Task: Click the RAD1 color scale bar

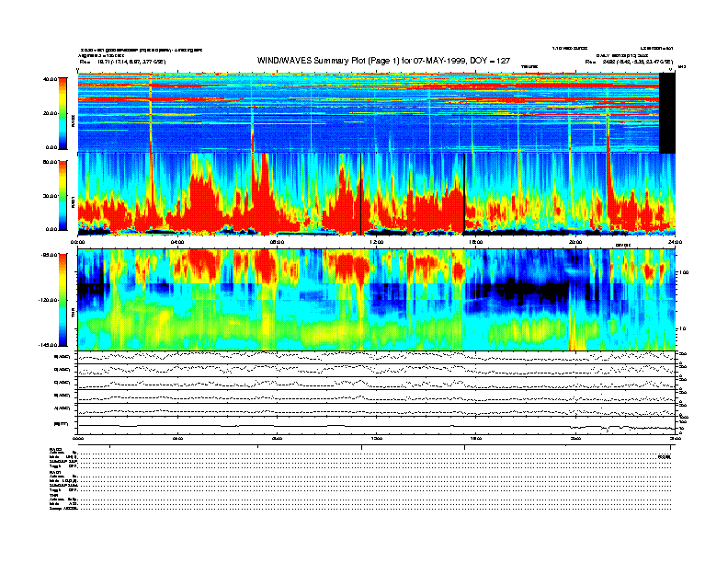Action: [63, 195]
